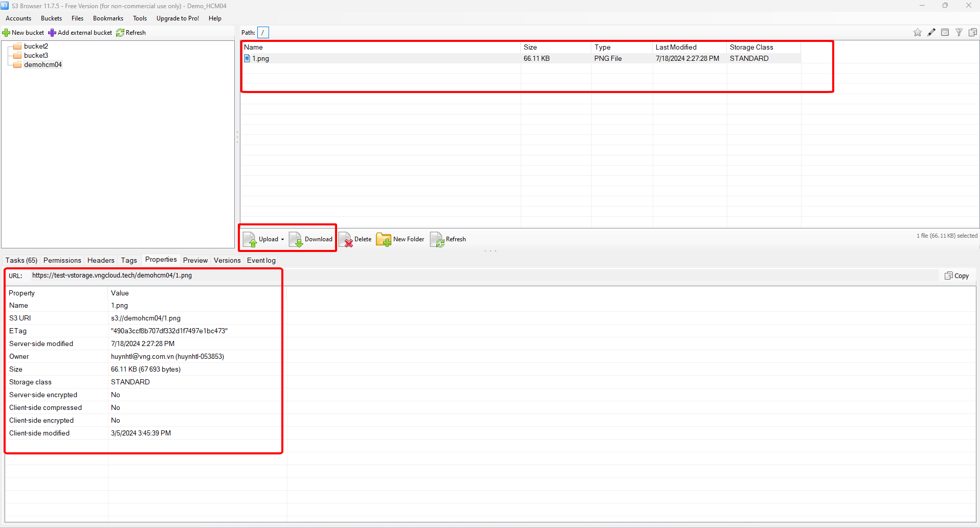
Task: Copy the object URL
Action: (x=957, y=276)
